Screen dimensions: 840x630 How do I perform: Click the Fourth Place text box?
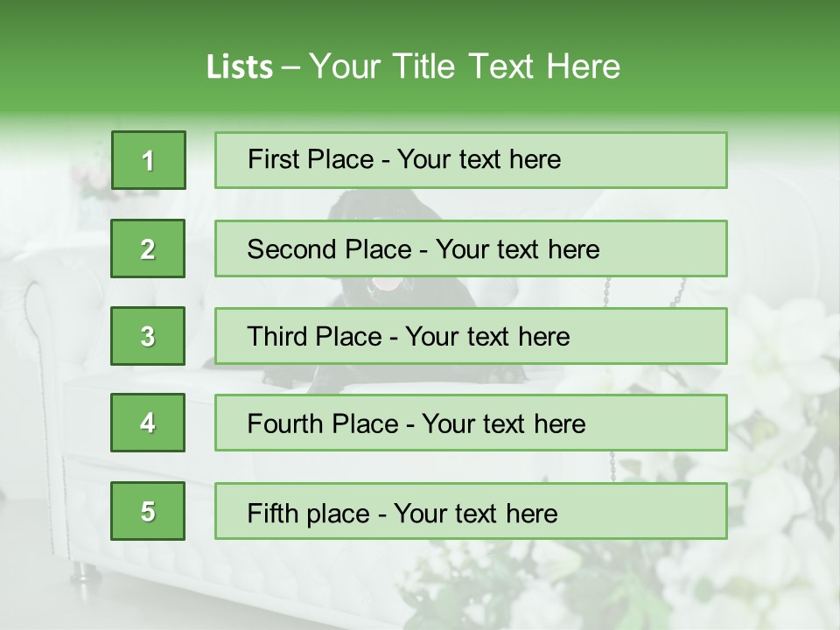(471, 423)
